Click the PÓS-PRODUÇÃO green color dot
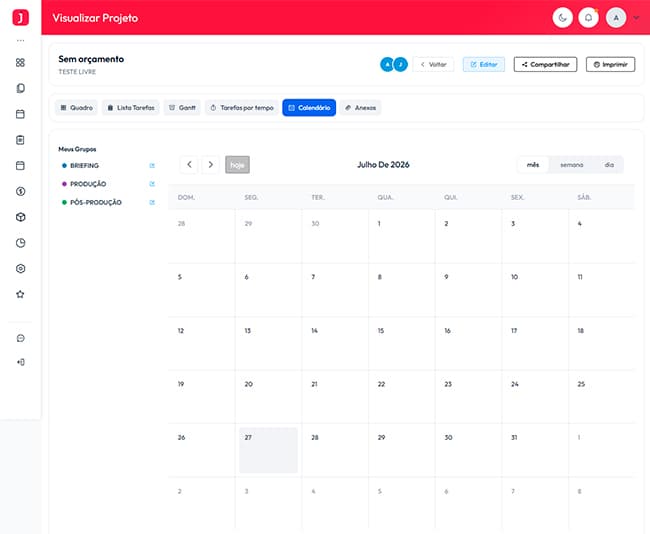The width and height of the screenshot is (650, 534). [64, 202]
